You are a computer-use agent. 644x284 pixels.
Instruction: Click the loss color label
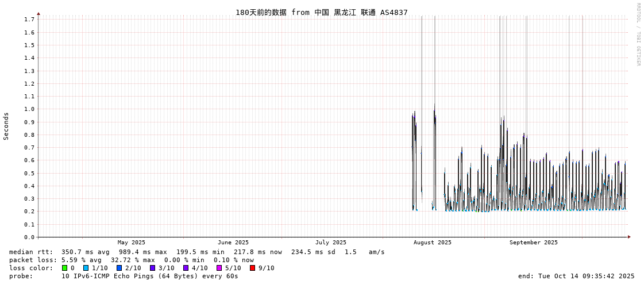31,268
